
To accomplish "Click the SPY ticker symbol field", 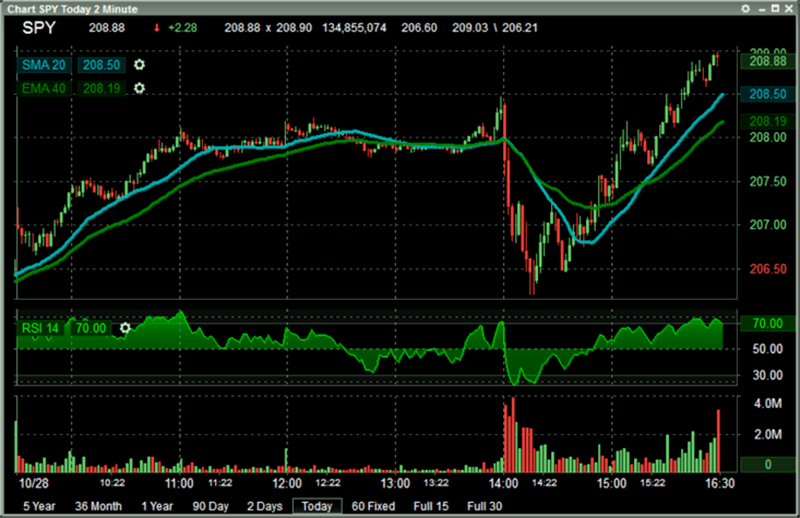I will [39, 28].
